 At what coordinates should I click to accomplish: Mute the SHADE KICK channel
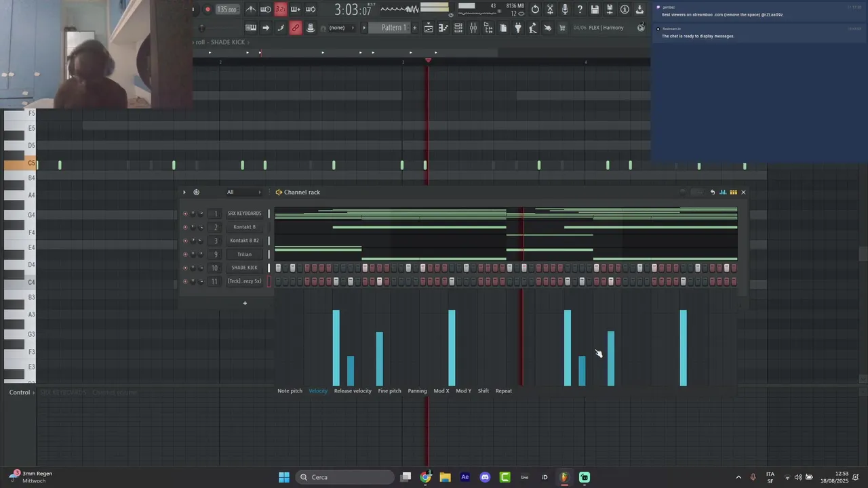(185, 268)
